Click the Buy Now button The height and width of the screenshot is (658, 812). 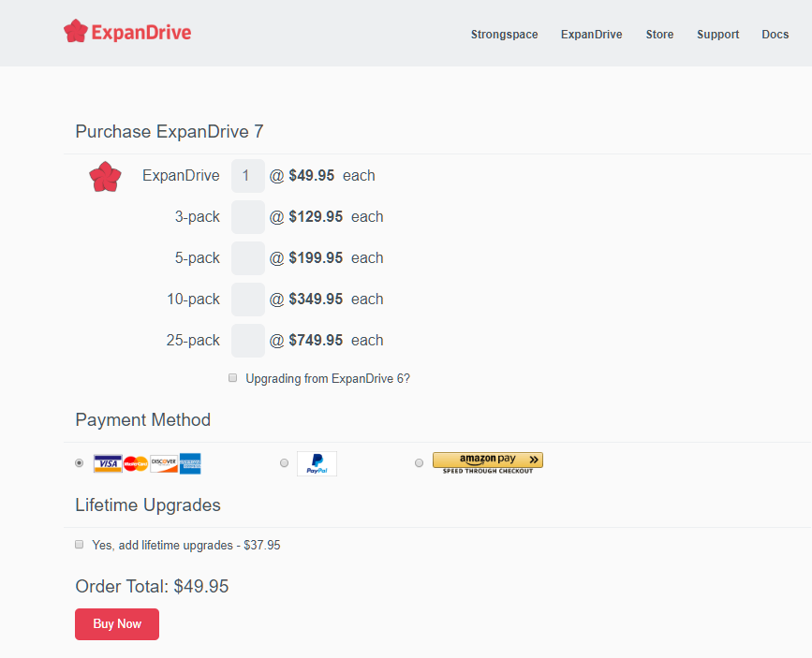(117, 623)
